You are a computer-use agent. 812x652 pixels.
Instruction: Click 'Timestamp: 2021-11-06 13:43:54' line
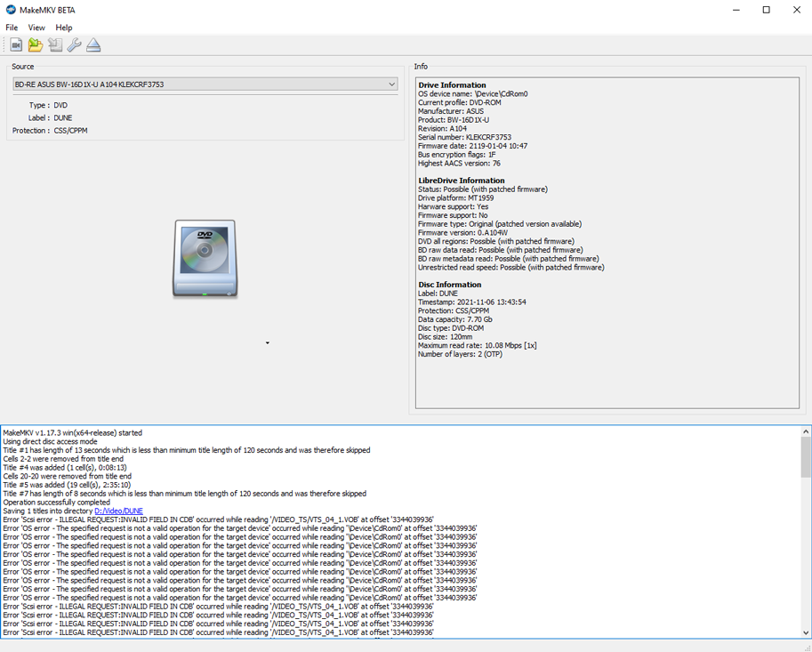(472, 302)
